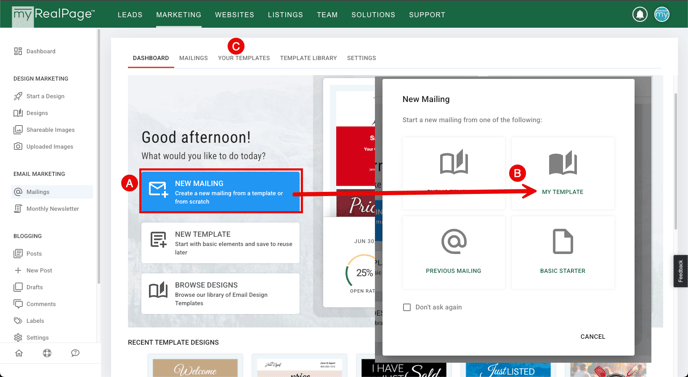Image resolution: width=688 pixels, height=377 pixels.
Task: Click the Start a Design sidebar label
Action: click(45, 96)
